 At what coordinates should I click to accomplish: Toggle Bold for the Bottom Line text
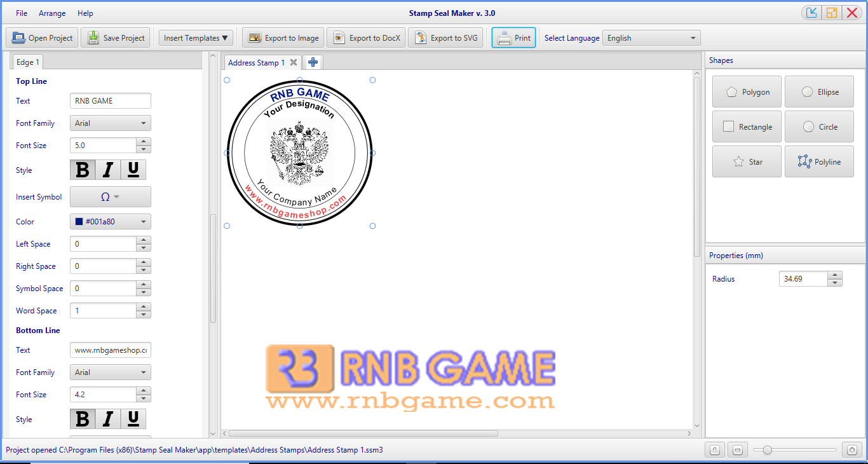(83, 420)
